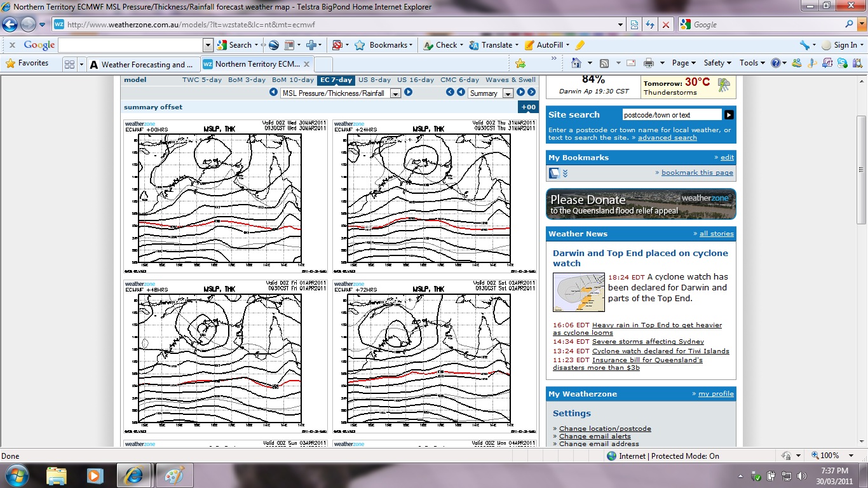Screen dimensions: 868x488
Task: Click in the site search postcode field
Action: [x=672, y=115]
